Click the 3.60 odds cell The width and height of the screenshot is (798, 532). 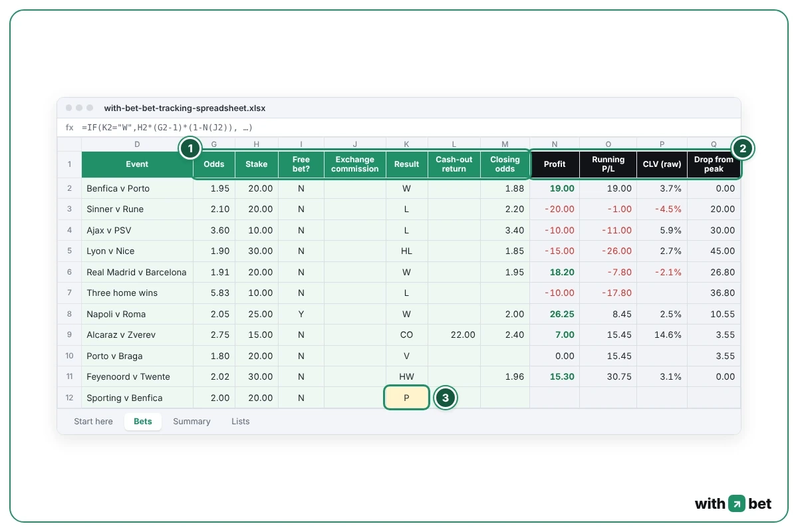point(214,230)
